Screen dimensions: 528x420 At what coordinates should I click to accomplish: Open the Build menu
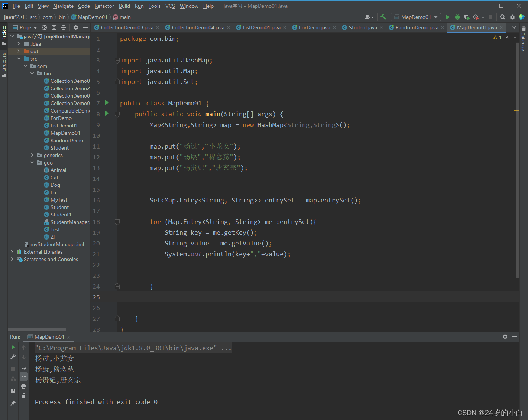coord(124,6)
